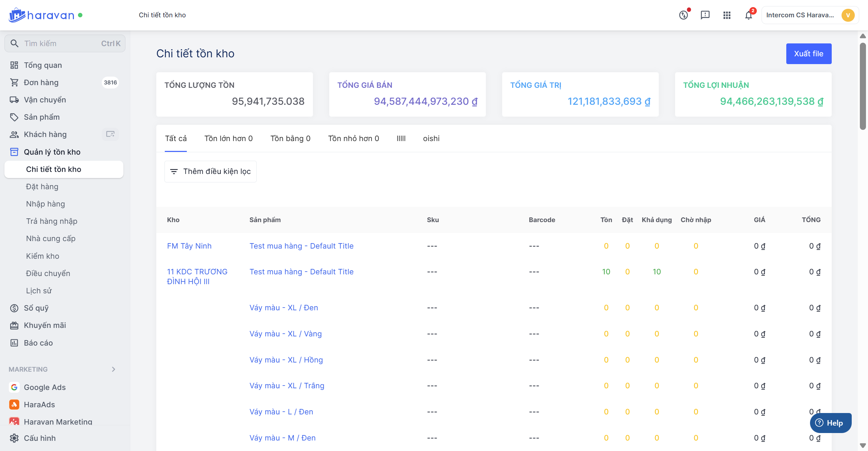Click the customer screen icon beside Khách hàng
The height and width of the screenshot is (451, 868).
110,134
